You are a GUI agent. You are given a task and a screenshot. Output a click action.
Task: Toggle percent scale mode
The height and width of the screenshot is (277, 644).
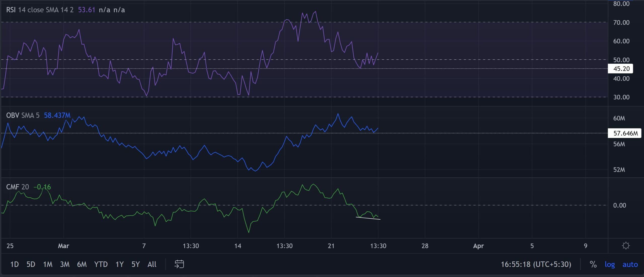point(593,264)
